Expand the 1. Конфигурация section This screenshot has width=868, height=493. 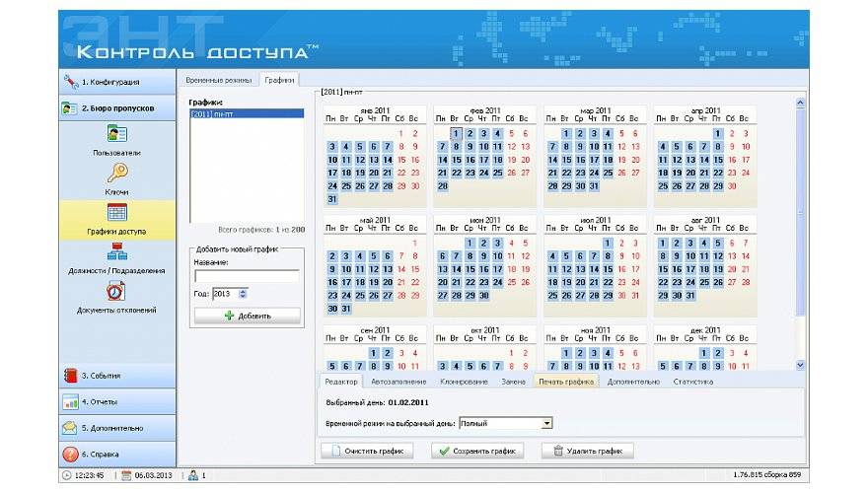click(x=116, y=82)
